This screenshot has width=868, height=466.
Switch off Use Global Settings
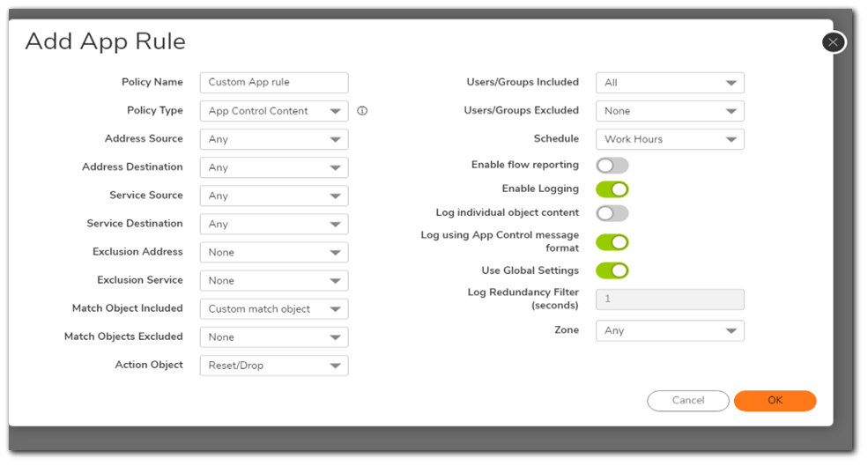tap(612, 270)
